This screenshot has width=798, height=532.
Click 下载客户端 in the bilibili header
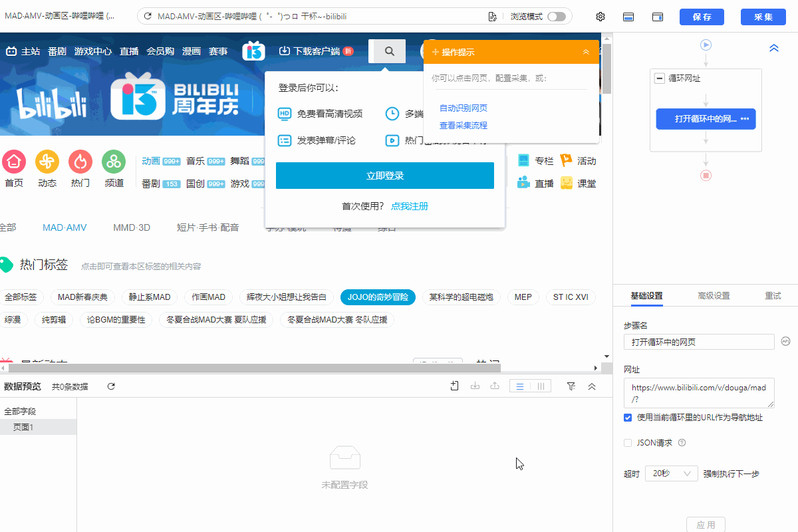click(x=316, y=51)
